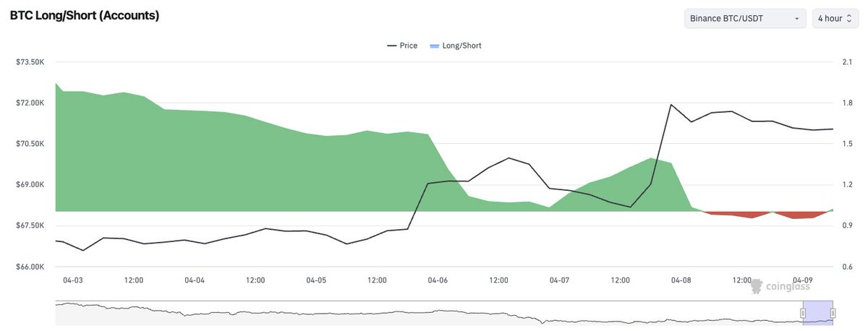Click the right range slider handle
This screenshot has width=868, height=331.
833,313
